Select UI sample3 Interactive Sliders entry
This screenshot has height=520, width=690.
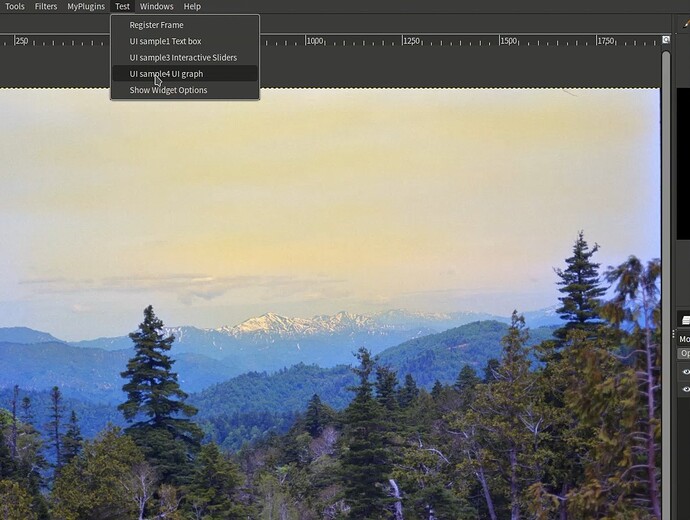(x=185, y=58)
